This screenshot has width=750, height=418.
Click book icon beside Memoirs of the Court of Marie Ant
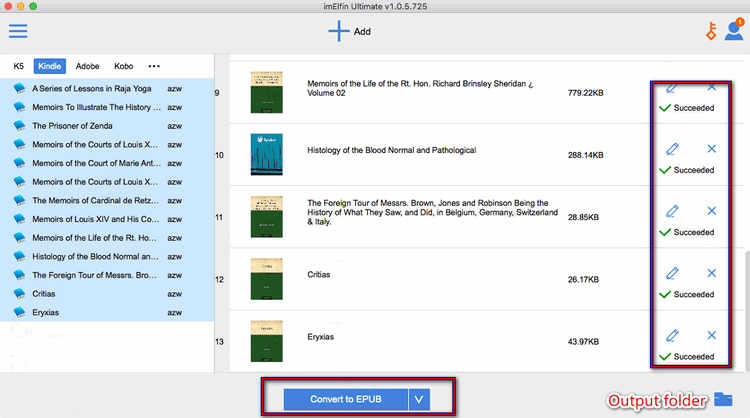19,163
